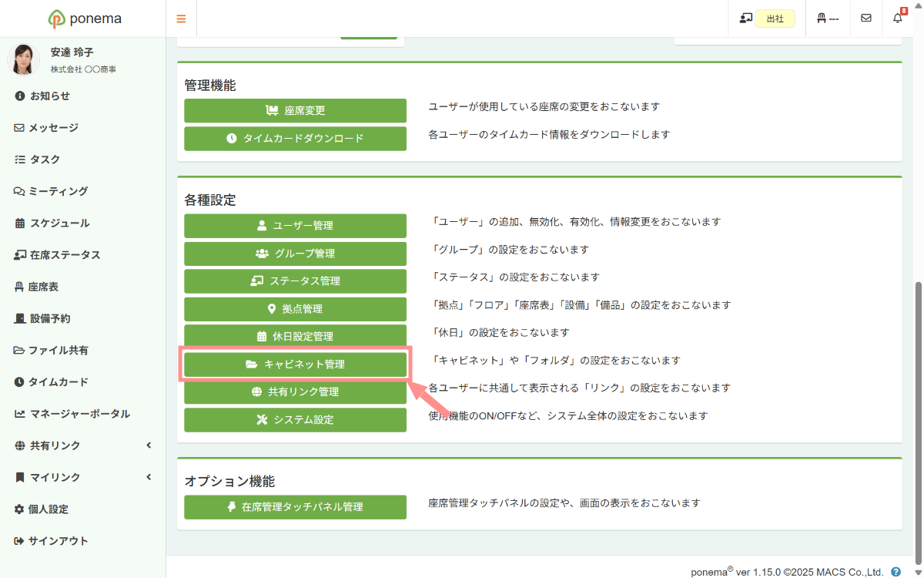Click the 在席ステータス sidebar icon
924x578 pixels.
click(x=20, y=254)
